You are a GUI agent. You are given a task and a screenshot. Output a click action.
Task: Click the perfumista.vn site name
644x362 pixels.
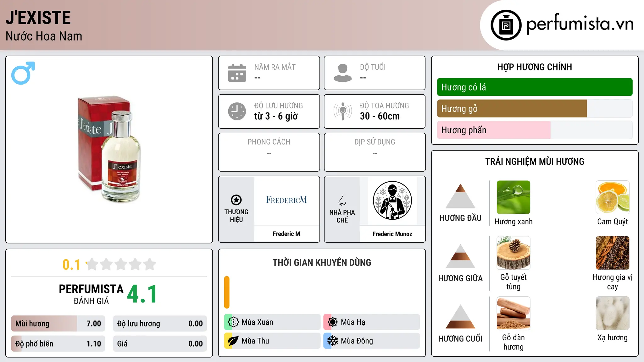click(580, 24)
